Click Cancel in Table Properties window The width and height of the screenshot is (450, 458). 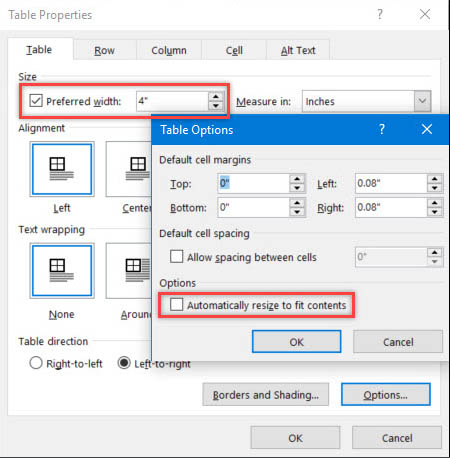tap(397, 438)
